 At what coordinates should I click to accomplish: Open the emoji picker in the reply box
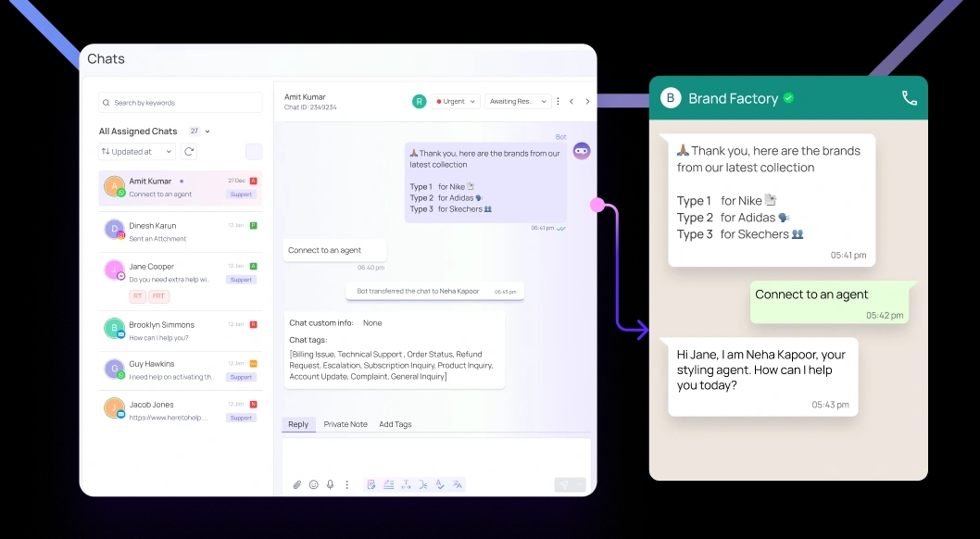pos(313,484)
